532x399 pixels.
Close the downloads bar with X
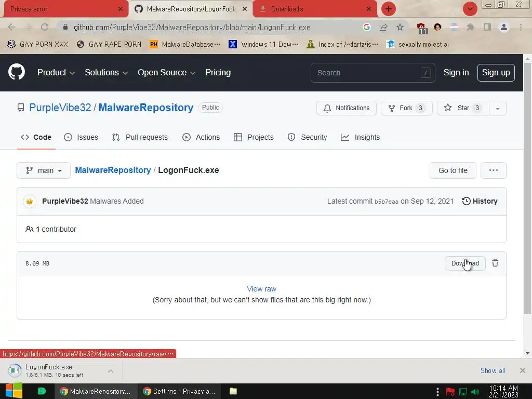coord(523,370)
